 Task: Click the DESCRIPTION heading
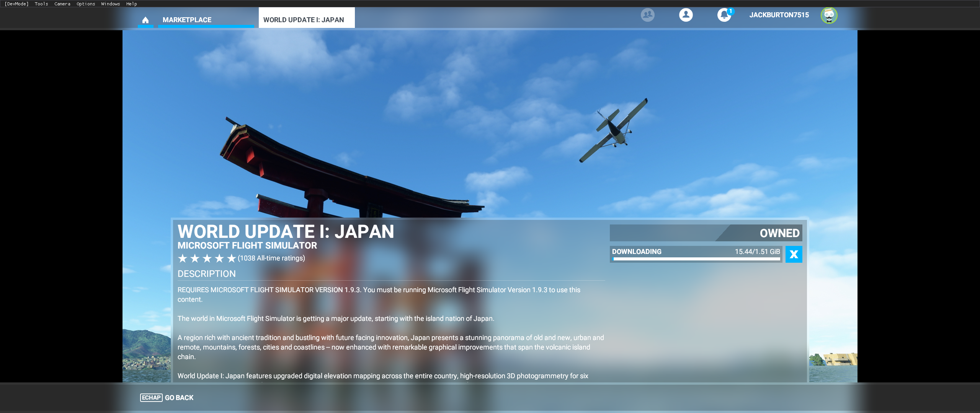[x=207, y=274]
